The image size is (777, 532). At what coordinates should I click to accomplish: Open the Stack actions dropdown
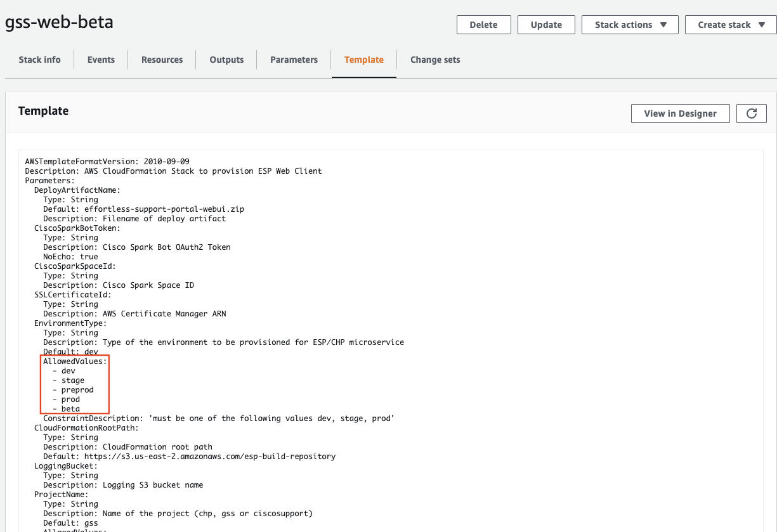(630, 25)
